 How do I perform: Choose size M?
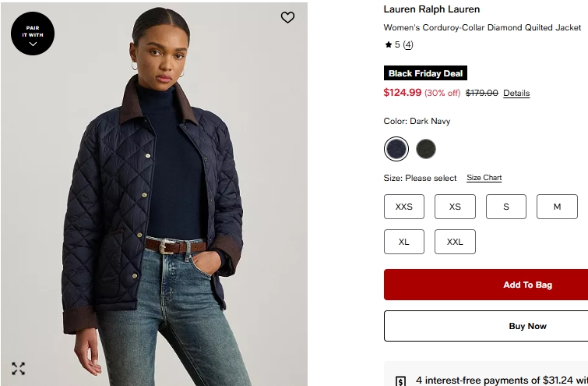coord(557,207)
